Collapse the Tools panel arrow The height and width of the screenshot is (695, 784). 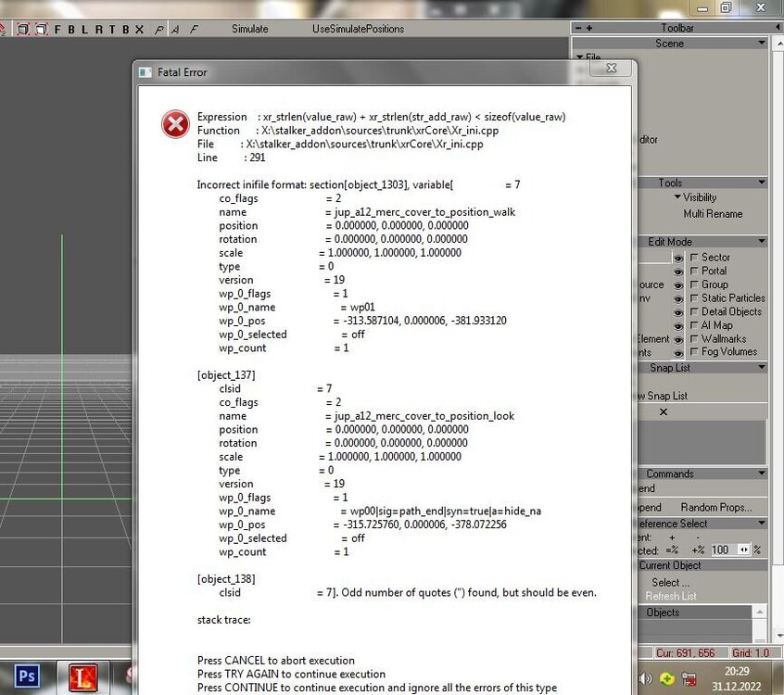click(x=762, y=182)
